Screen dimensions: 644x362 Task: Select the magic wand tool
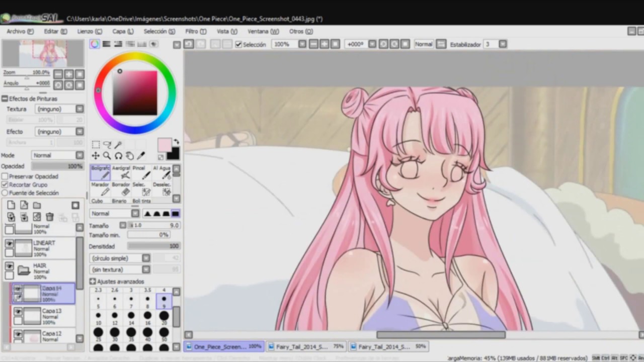tap(118, 145)
